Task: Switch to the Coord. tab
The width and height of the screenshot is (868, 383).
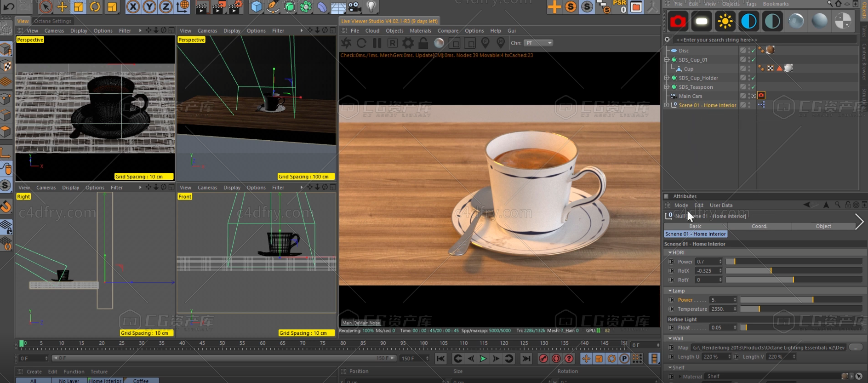Action: 759,226
